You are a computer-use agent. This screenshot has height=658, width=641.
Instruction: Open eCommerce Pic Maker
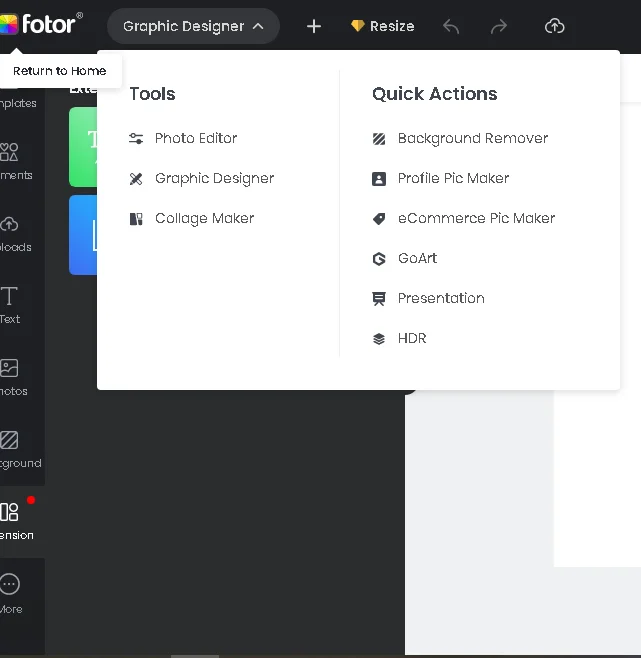[x=463, y=218]
